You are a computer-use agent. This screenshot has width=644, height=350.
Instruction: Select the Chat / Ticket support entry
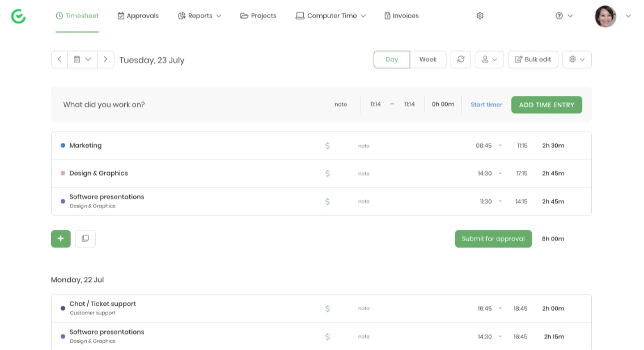tap(103, 303)
